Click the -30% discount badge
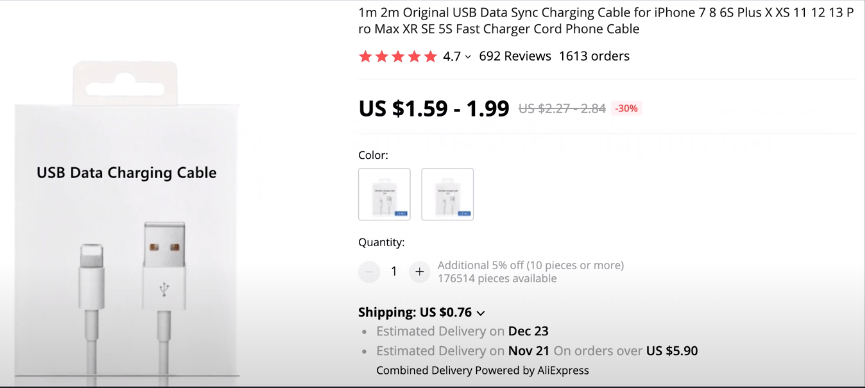Image resolution: width=865 pixels, height=388 pixels. coord(626,109)
